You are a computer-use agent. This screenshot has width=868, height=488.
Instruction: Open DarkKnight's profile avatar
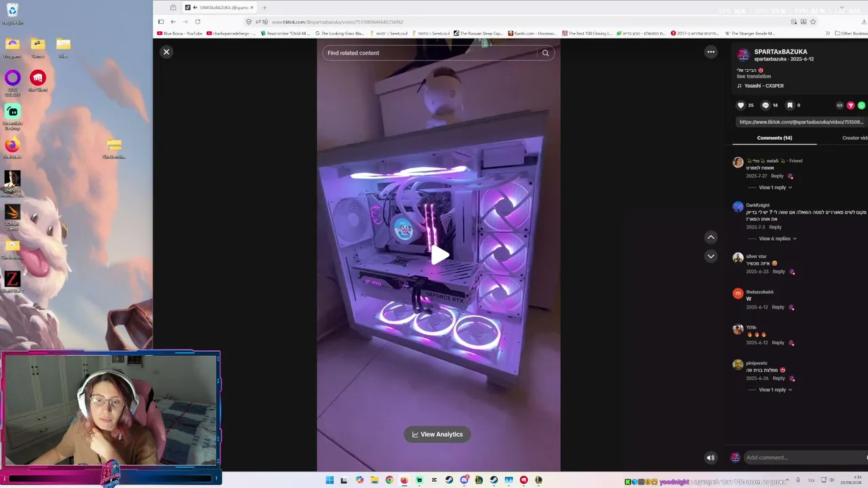738,207
